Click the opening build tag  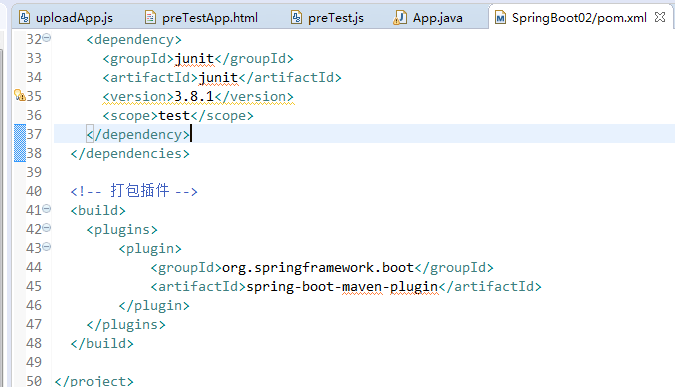coord(98,211)
